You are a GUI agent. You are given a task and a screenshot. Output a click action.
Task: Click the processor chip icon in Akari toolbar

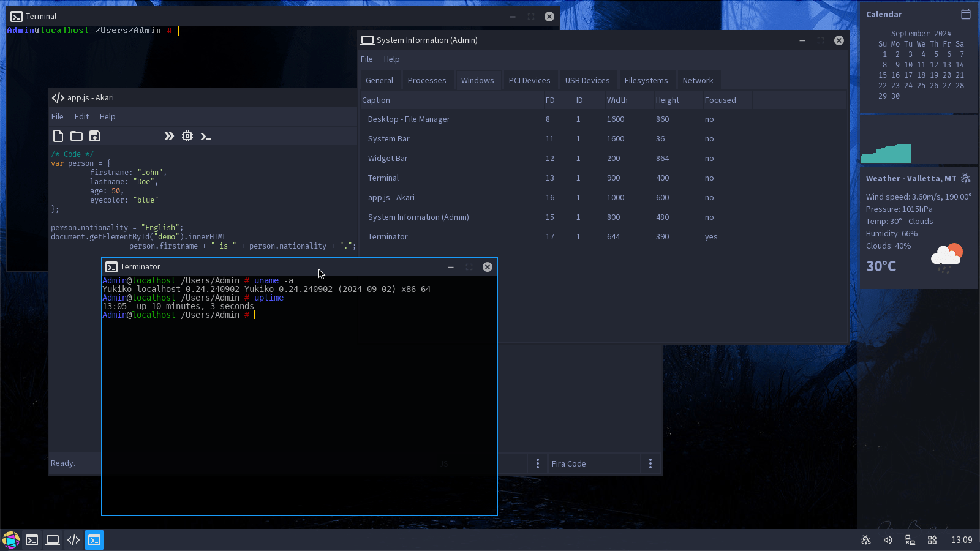(x=187, y=136)
